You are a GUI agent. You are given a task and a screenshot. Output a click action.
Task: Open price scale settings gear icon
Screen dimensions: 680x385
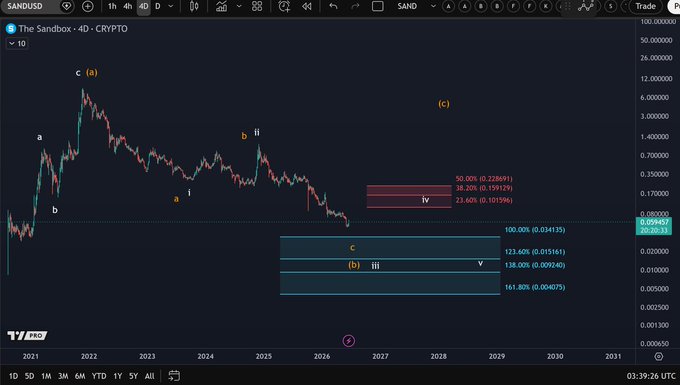click(x=658, y=356)
